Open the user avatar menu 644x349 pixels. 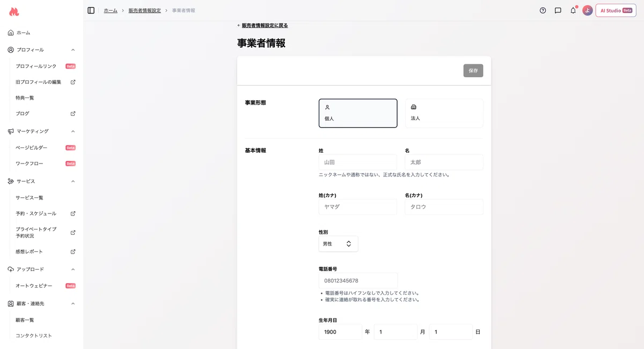[x=588, y=10]
